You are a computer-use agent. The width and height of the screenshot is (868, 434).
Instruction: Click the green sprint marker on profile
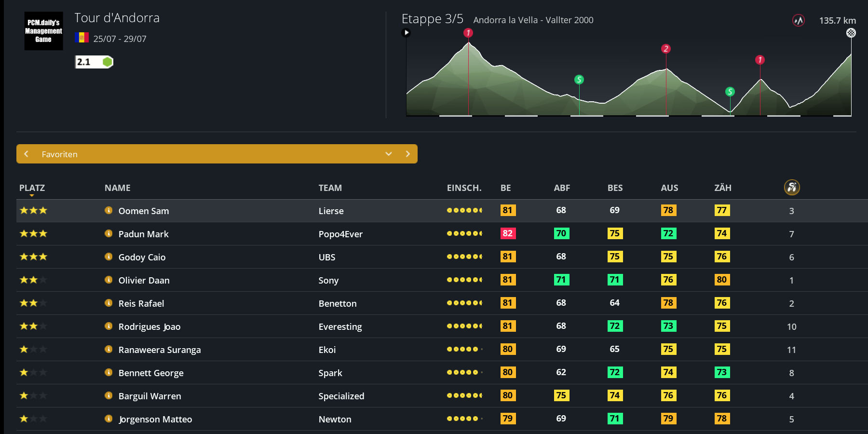tap(579, 80)
